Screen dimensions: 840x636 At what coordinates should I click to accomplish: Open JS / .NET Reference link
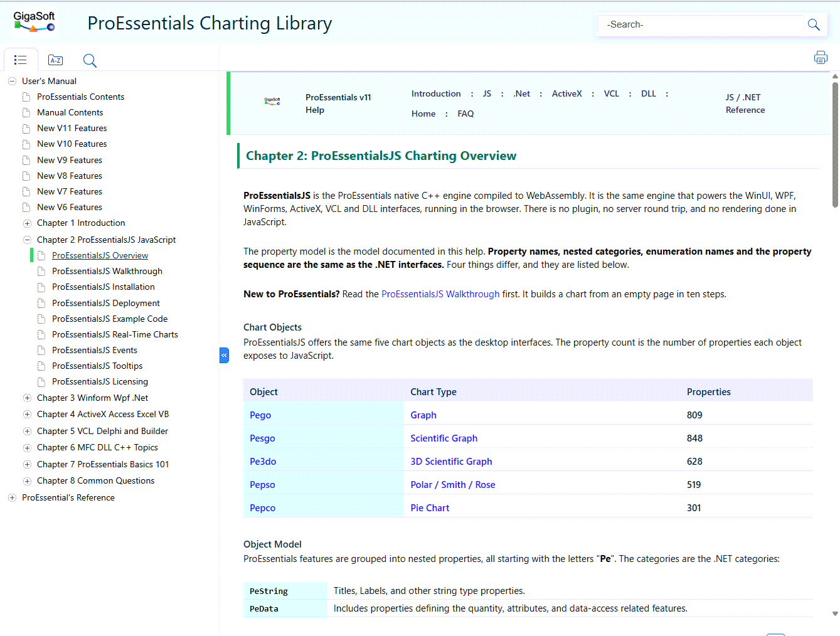point(745,103)
